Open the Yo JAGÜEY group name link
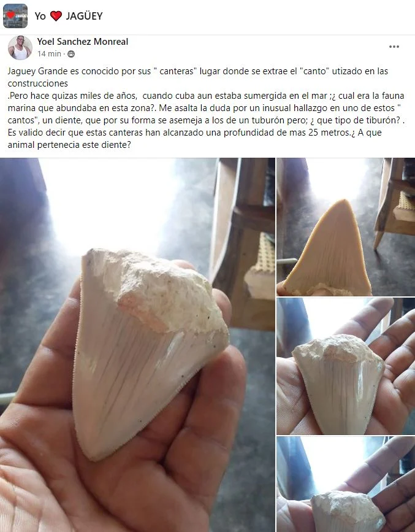The image size is (415, 532). tap(69, 16)
